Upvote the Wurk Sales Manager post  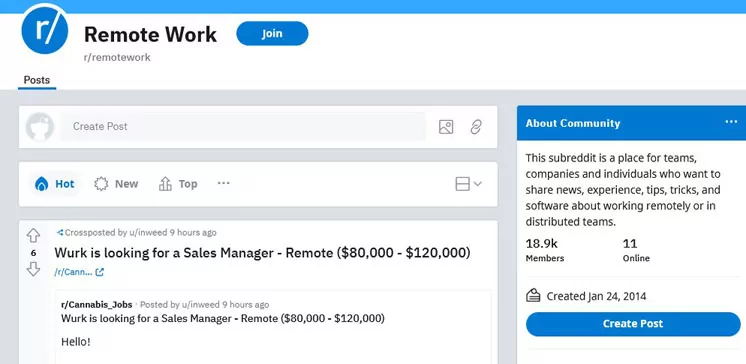pyautogui.click(x=33, y=235)
